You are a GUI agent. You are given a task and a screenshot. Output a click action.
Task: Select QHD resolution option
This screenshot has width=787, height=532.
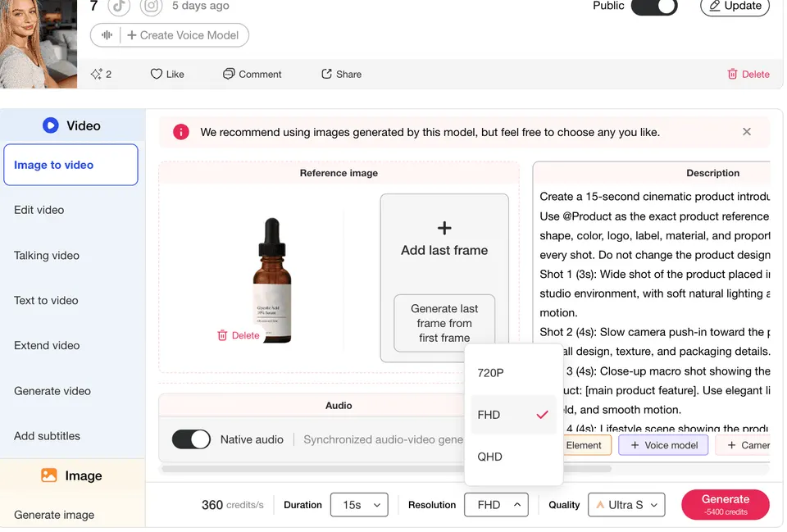point(514,457)
